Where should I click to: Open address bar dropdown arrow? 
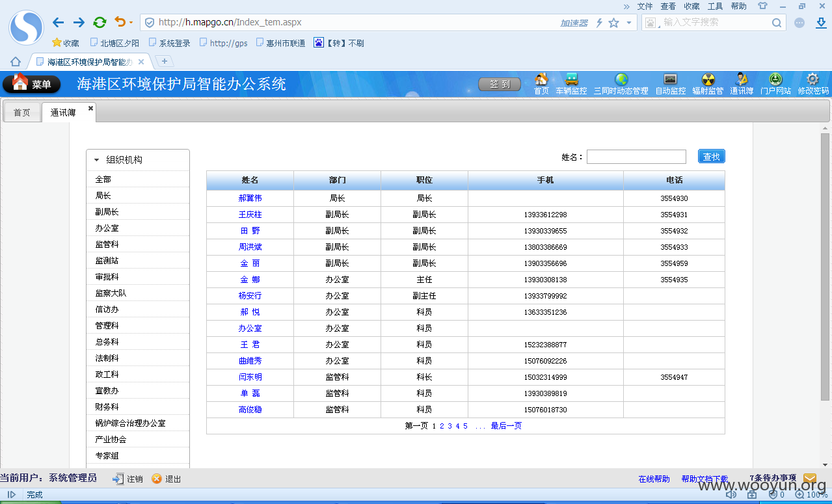pyautogui.click(x=628, y=23)
